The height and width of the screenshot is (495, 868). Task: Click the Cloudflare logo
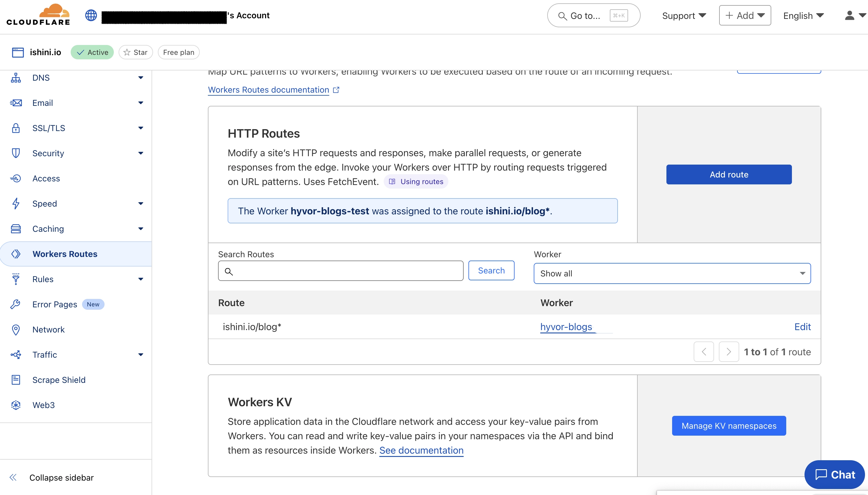click(x=38, y=15)
